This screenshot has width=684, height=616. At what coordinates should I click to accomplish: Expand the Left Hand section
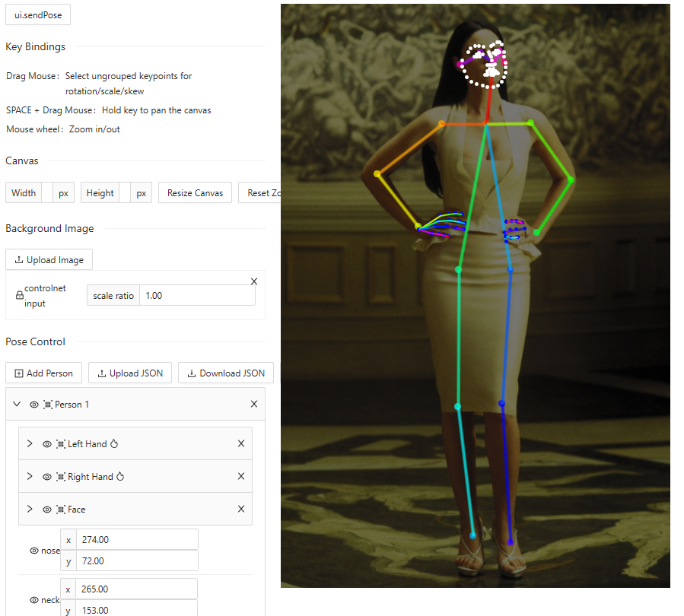point(30,444)
